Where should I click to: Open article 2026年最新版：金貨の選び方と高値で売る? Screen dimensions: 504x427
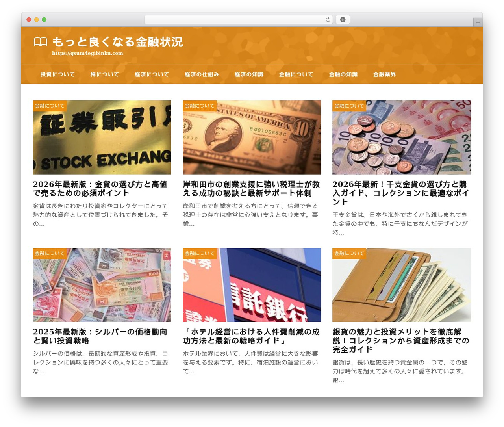pyautogui.click(x=100, y=189)
